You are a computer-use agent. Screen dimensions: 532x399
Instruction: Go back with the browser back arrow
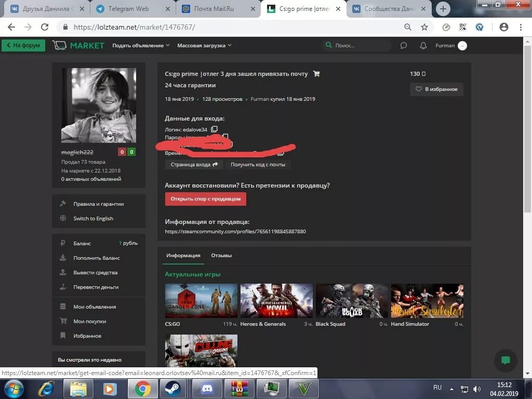11,27
